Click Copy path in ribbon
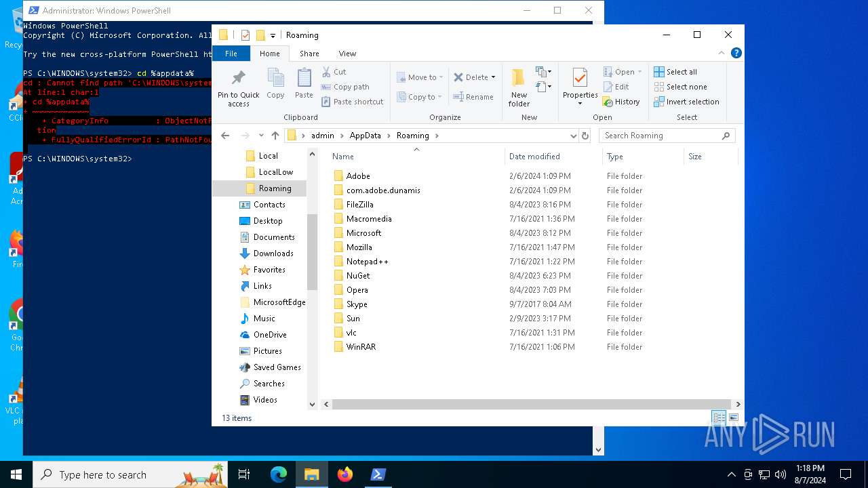868x488 pixels. coord(345,87)
